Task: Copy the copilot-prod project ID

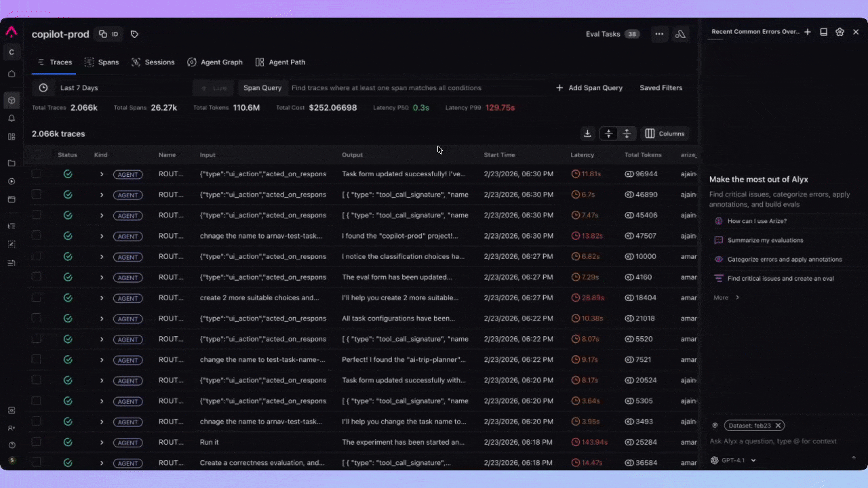Action: pos(108,34)
